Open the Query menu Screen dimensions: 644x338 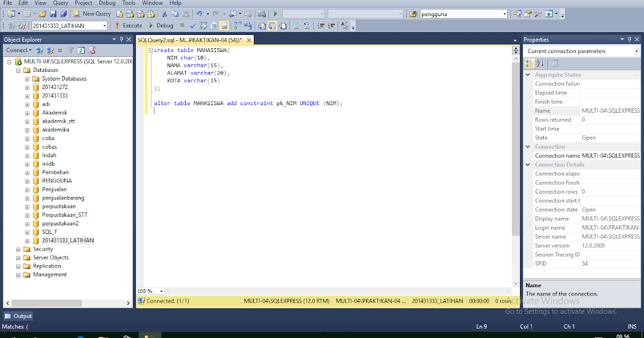tap(61, 3)
